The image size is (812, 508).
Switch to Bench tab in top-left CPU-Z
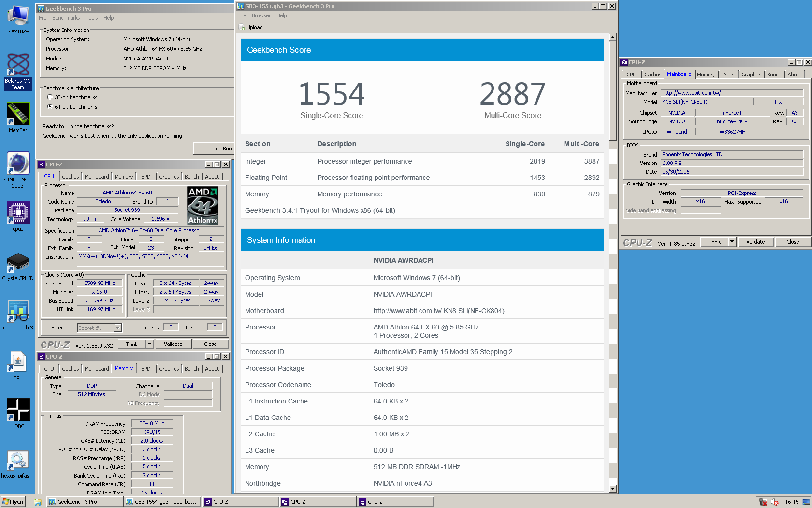192,177
